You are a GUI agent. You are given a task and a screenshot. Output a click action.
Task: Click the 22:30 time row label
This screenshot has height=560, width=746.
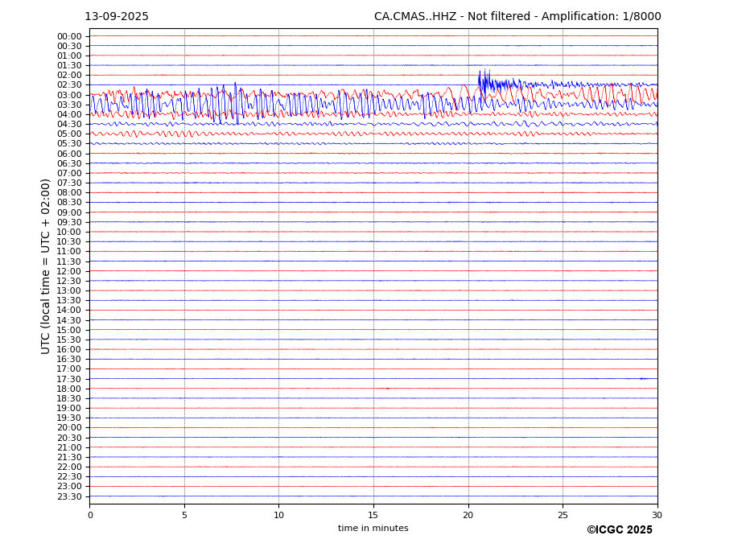[x=69, y=477]
